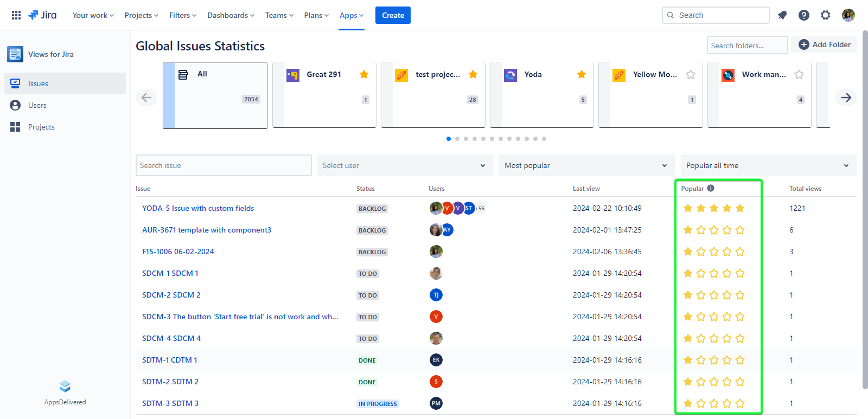The width and height of the screenshot is (868, 419).
Task: Select Users in the left sidebar
Action: pyautogui.click(x=37, y=105)
